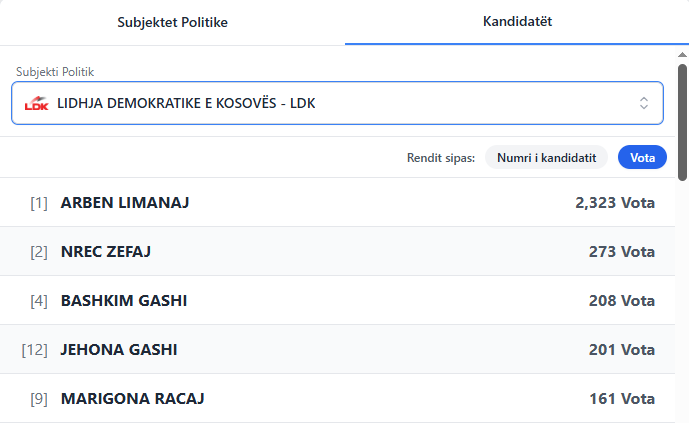The width and height of the screenshot is (689, 423).
Task: Click the up-down chevron in party selector
Action: 644,103
